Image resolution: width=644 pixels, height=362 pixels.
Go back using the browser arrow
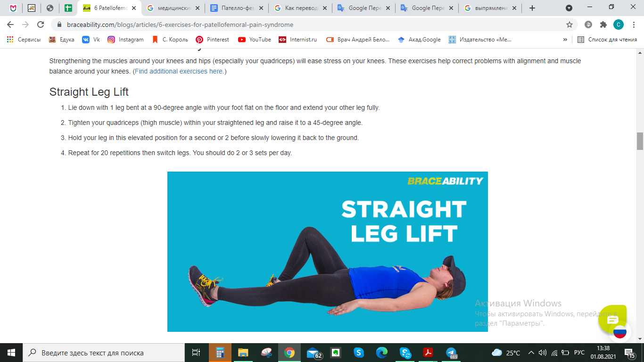[10, 25]
